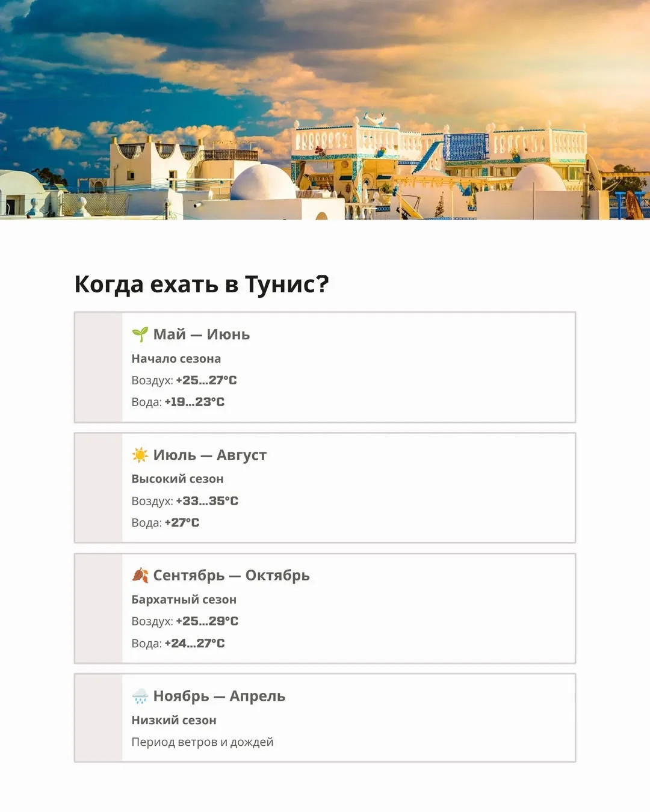Click the heading "Когда ехать в Тунис?"
Viewport: 650px width, 812px height.
coord(202,284)
